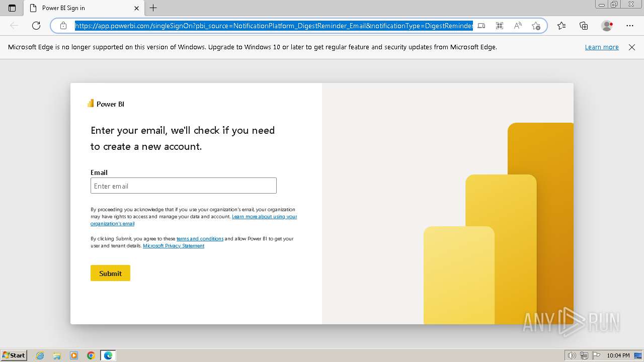Select the Power BI Sign in tab
The width and height of the screenshot is (644, 362).
(x=83, y=8)
